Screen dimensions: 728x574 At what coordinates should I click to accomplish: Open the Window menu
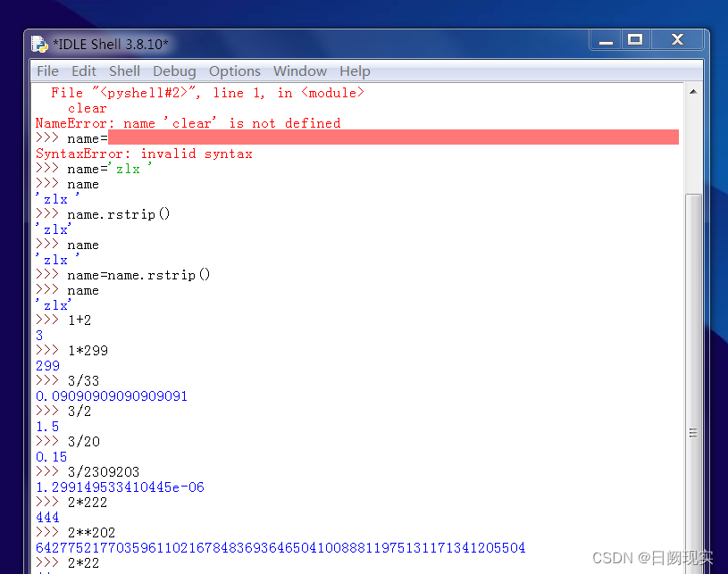(x=299, y=71)
